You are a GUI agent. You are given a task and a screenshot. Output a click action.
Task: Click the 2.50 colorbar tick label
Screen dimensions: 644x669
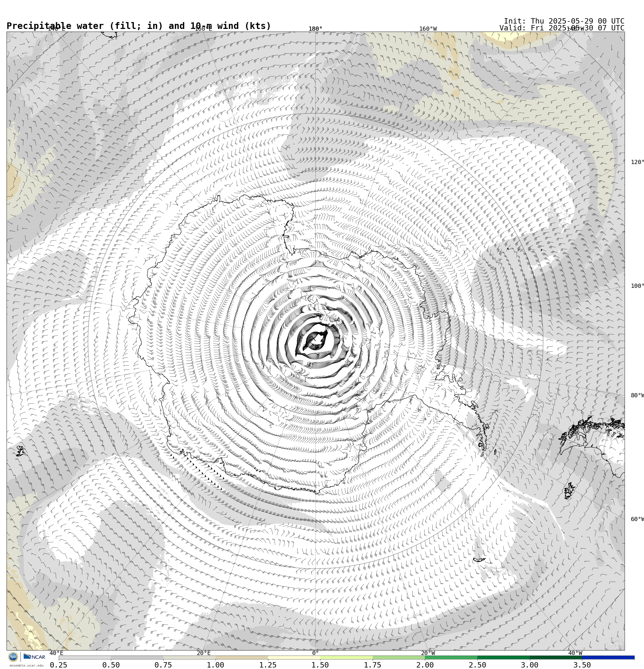[x=477, y=665]
